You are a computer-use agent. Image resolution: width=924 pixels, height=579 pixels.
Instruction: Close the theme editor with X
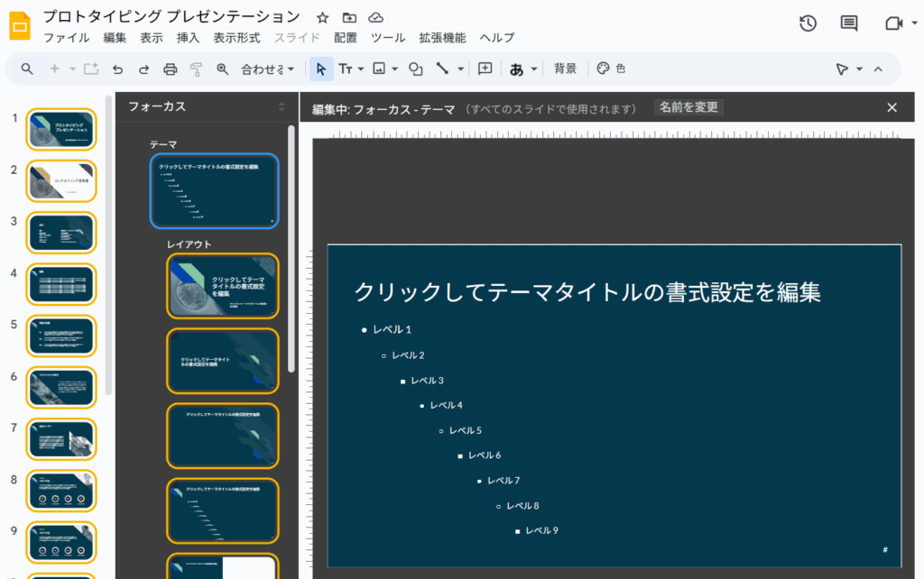892,107
